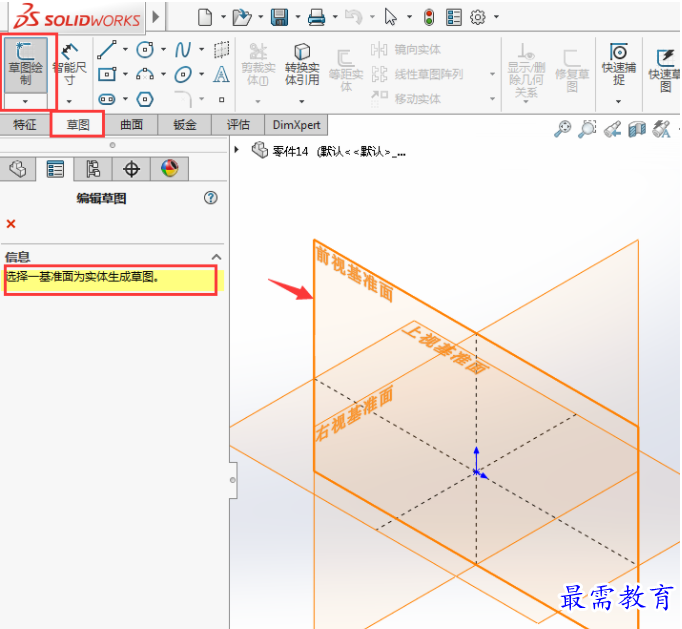
Task: Expand the SolidWorks menu arrow beside logo
Action: pyautogui.click(x=156, y=17)
